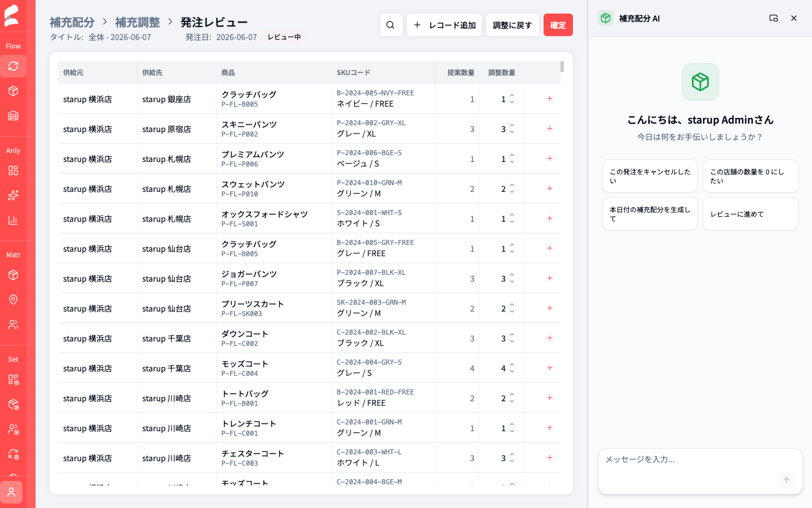Adjust quantity stepper for プリーツスカート row

512,308
